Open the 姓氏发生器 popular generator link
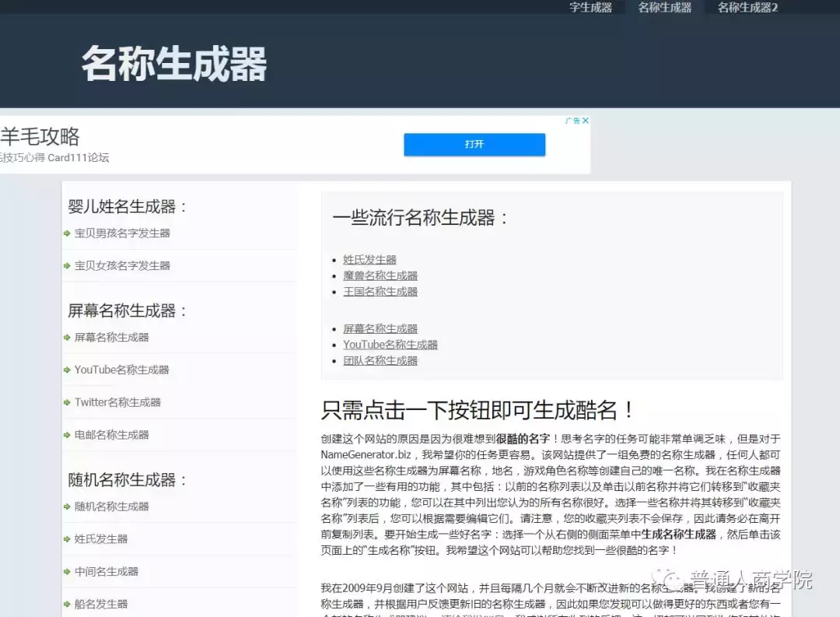The height and width of the screenshot is (617, 840). tap(369, 259)
